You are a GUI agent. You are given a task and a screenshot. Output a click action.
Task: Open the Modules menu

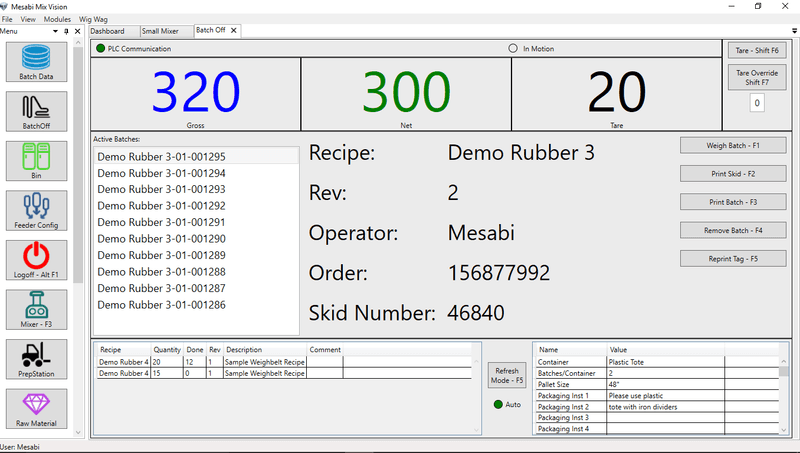point(57,19)
